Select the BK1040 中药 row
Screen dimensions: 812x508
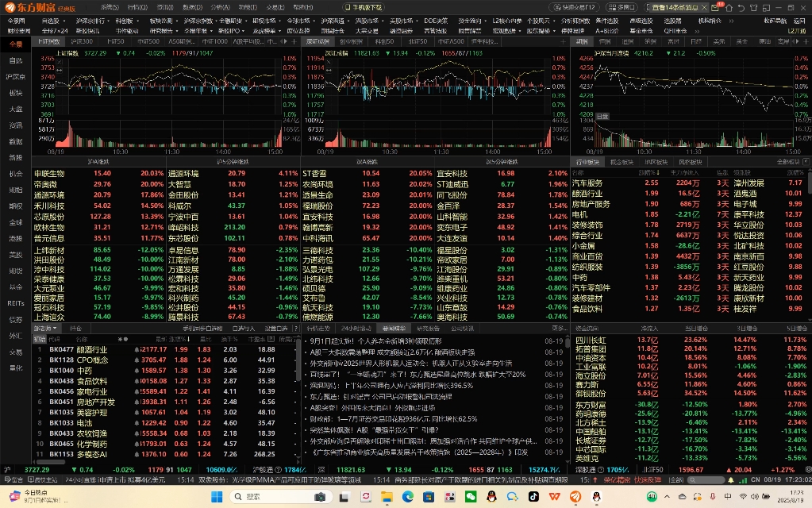164,370
